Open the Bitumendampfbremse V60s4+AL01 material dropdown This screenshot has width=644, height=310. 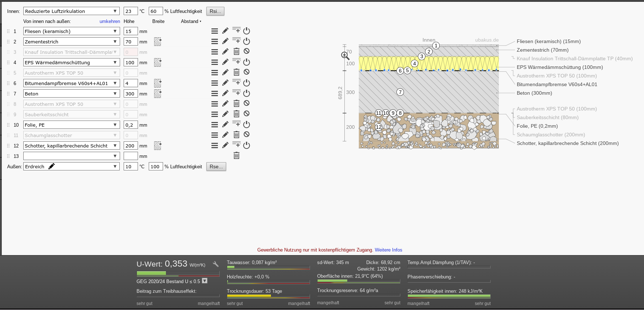pos(72,83)
